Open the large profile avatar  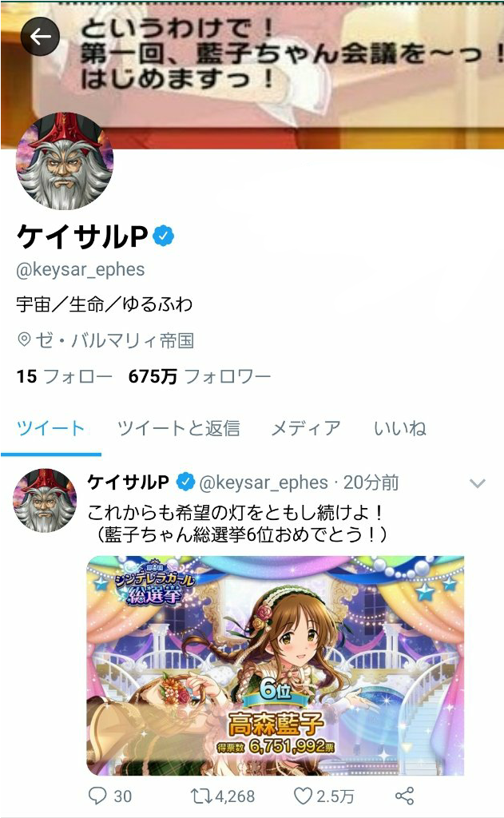pos(65,161)
